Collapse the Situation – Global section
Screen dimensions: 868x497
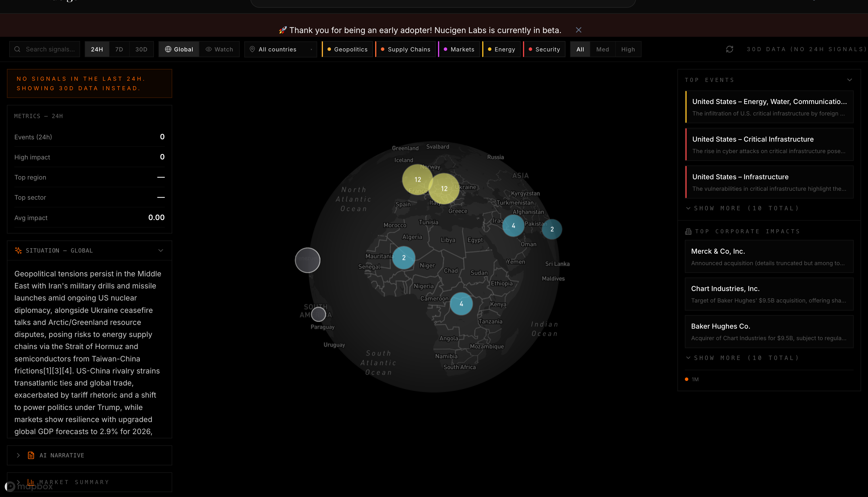(x=161, y=250)
